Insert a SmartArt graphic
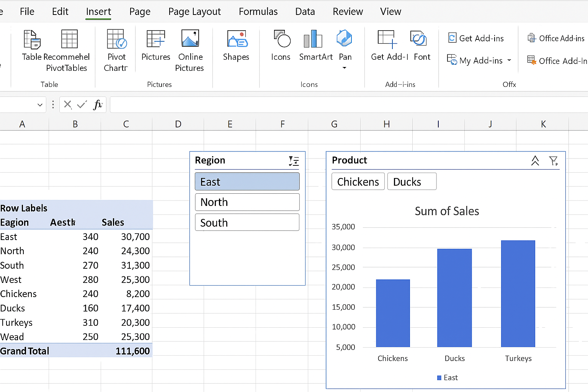Image resolution: width=588 pixels, height=392 pixels. (313, 39)
